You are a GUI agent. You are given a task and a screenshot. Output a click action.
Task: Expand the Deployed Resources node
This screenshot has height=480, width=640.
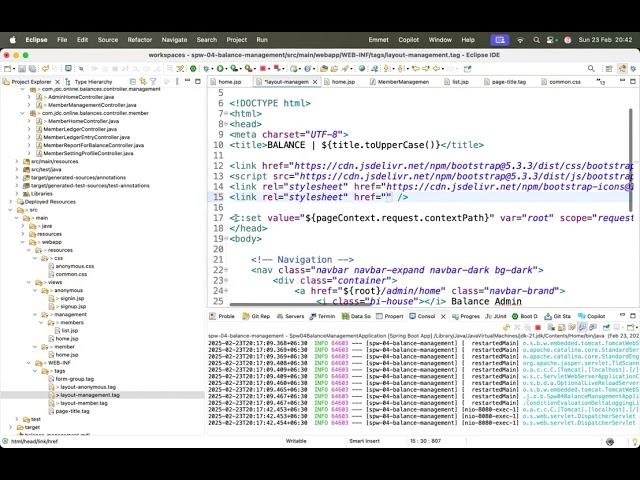pyautogui.click(x=10, y=202)
